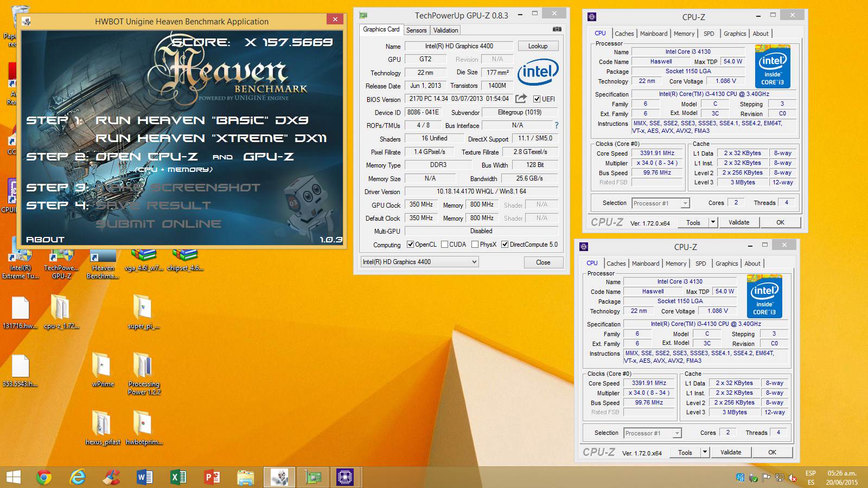Open Word from the taskbar
This screenshot has width=868, height=488.
[145, 477]
